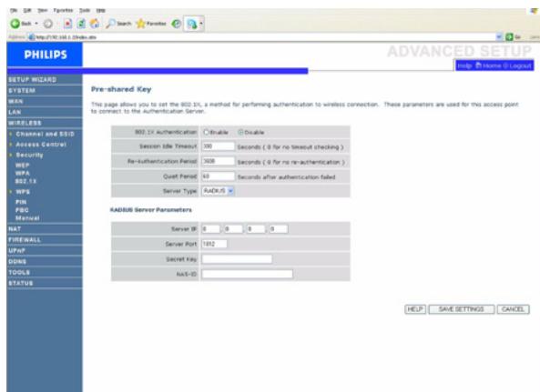Select Security sidebar item
The image size is (540, 392).
[x=29, y=156]
